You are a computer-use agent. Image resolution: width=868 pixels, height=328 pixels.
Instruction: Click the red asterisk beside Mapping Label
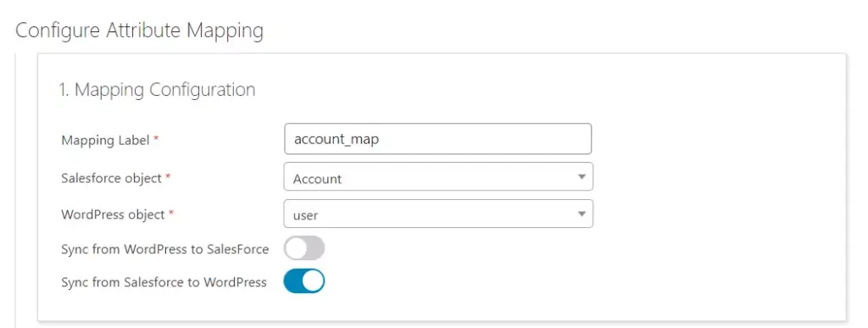[156, 139]
